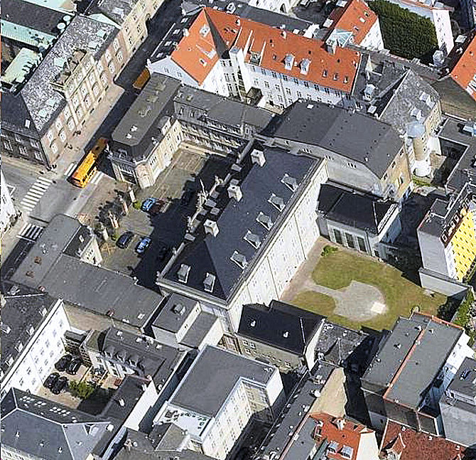This screenshot has width=476, height=460.
Task: Select the zebra crosswalk near the bus
Action: pyautogui.click(x=36, y=193)
